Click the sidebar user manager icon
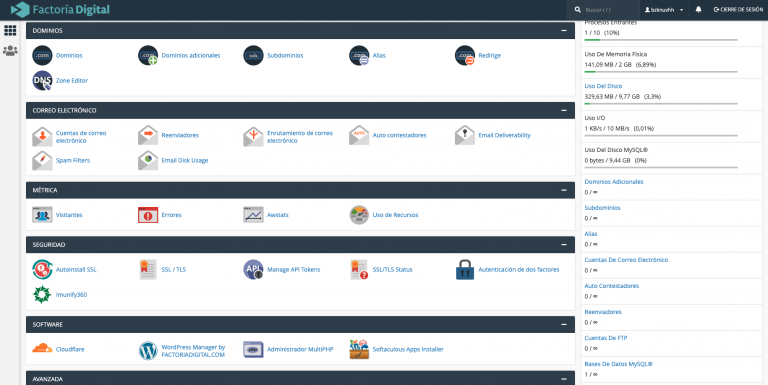This screenshot has height=385, width=768. coord(10,50)
